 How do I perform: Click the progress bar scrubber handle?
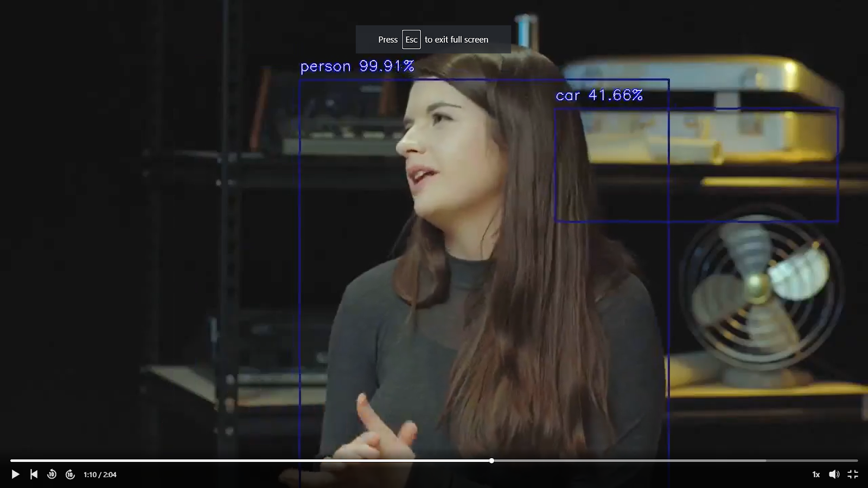[492, 461]
